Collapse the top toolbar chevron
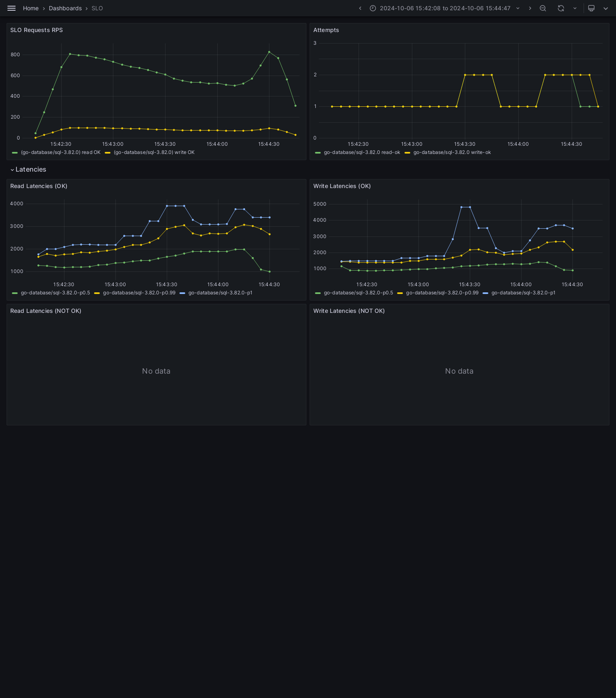The width and height of the screenshot is (616, 698). tap(606, 8)
